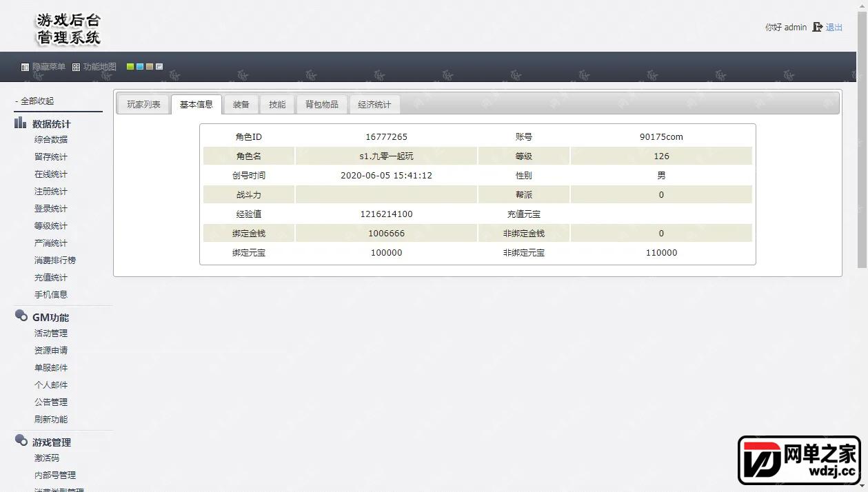This screenshot has height=492, width=868.
Task: Open 活动管理 under GM功能
Action: [51, 333]
